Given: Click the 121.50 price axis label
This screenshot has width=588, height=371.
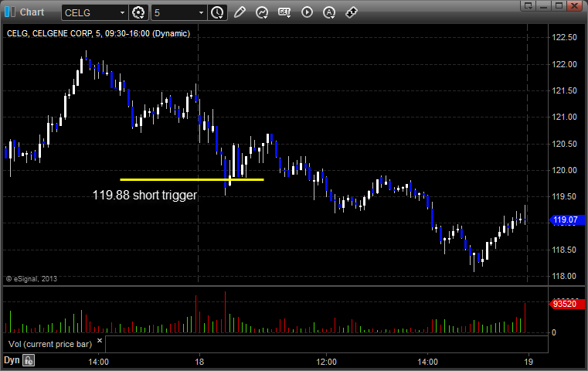Looking at the screenshot, I should coord(564,90).
